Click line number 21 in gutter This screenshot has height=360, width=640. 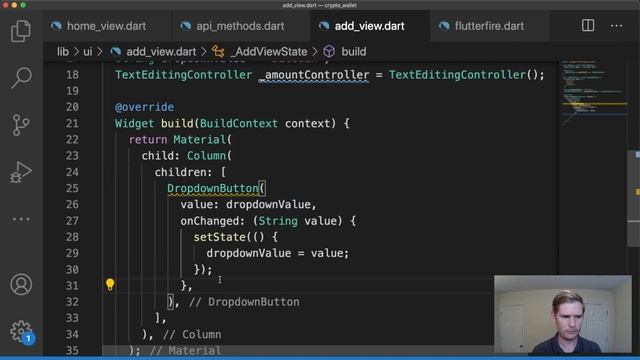72,123
